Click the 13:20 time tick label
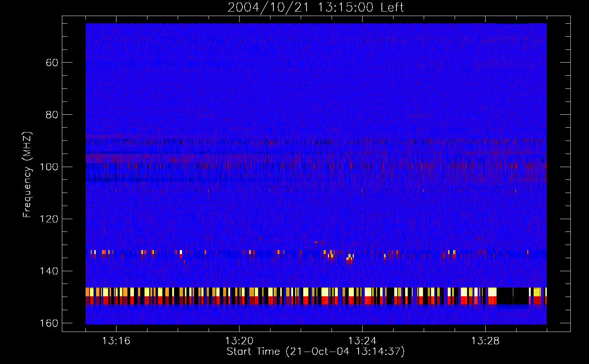This screenshot has width=589, height=364. pos(239,341)
